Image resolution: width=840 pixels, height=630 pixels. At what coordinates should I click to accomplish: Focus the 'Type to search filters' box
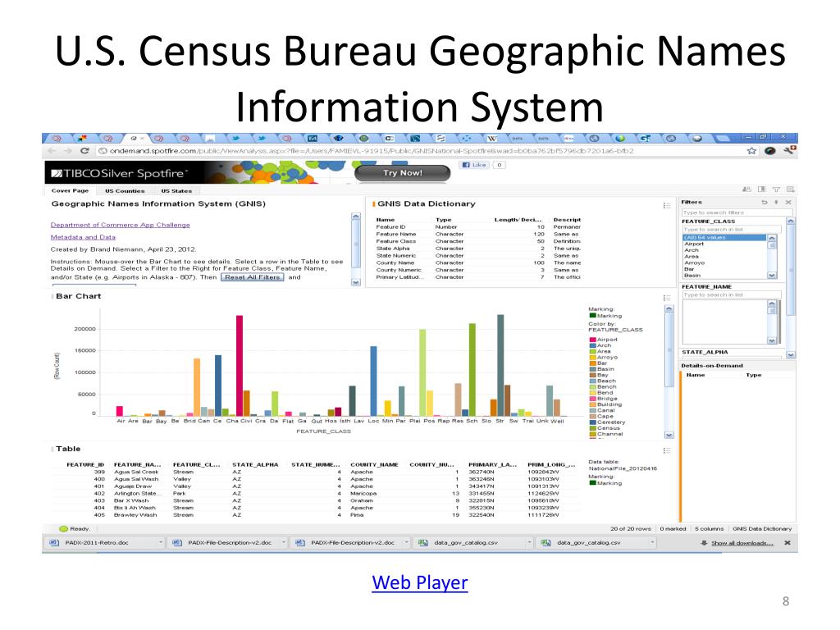click(736, 212)
